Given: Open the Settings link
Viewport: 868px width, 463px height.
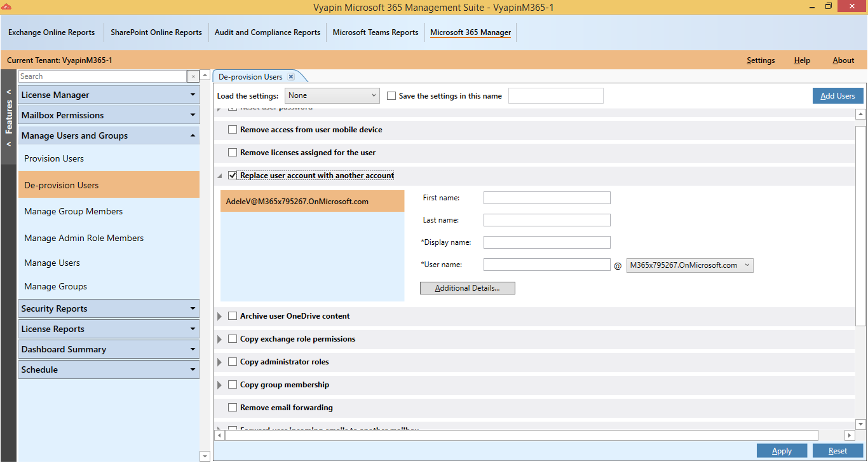Looking at the screenshot, I should [x=761, y=60].
